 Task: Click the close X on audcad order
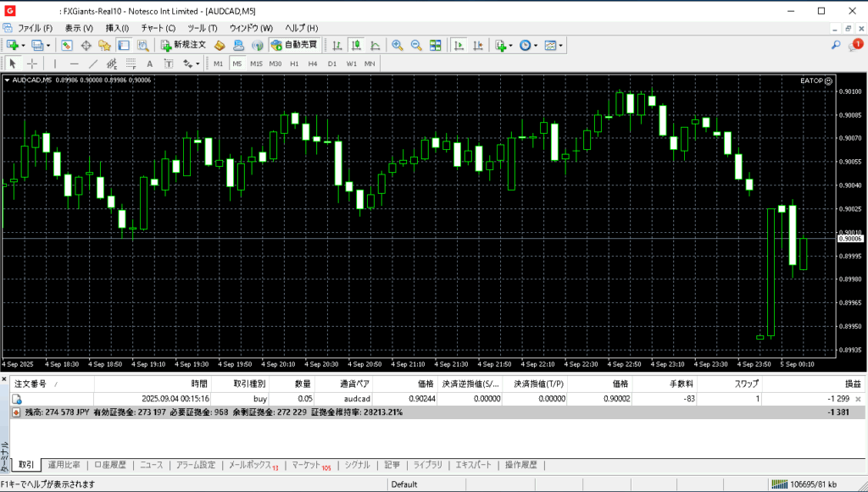click(x=858, y=398)
